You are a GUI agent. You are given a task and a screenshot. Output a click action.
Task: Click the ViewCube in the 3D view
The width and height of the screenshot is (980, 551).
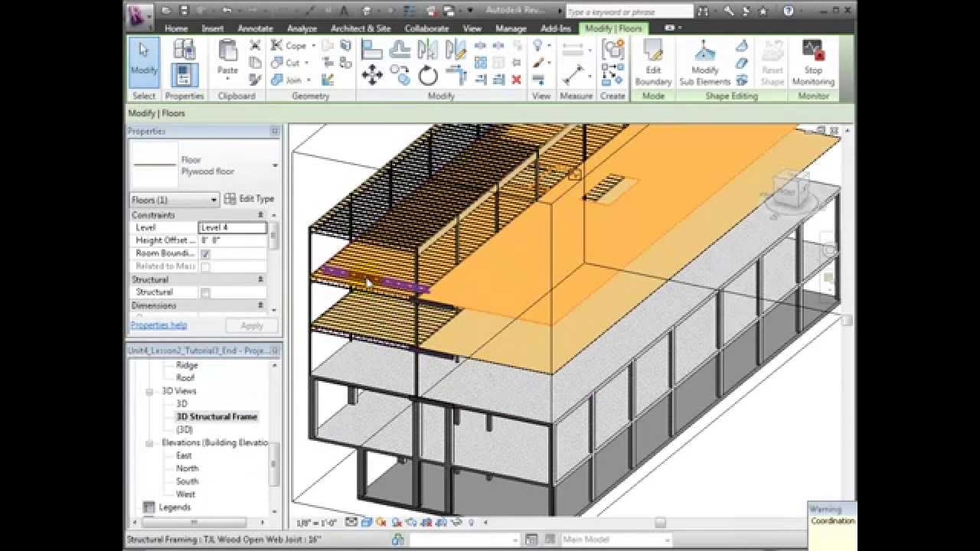point(791,191)
